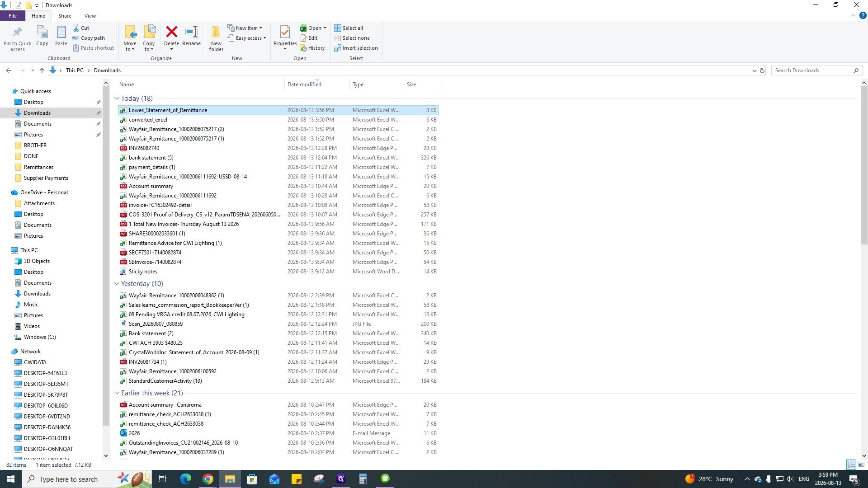Click the Pin to Quick access icon
This screenshot has height=488, width=868.
point(18,33)
